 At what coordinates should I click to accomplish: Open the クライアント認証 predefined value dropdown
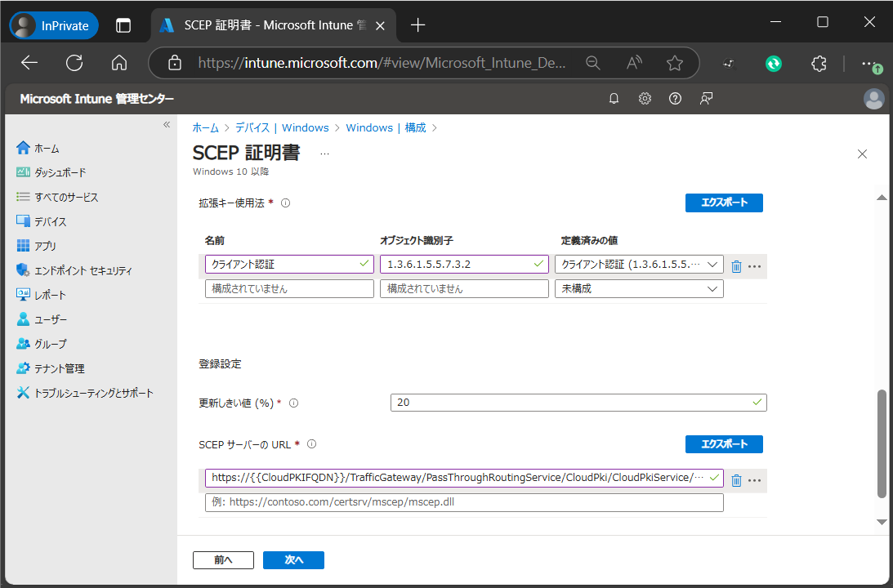[x=639, y=265]
